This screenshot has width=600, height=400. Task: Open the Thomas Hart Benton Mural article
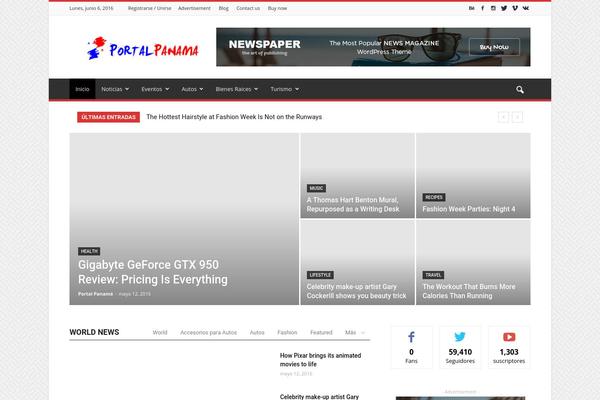[x=353, y=204]
